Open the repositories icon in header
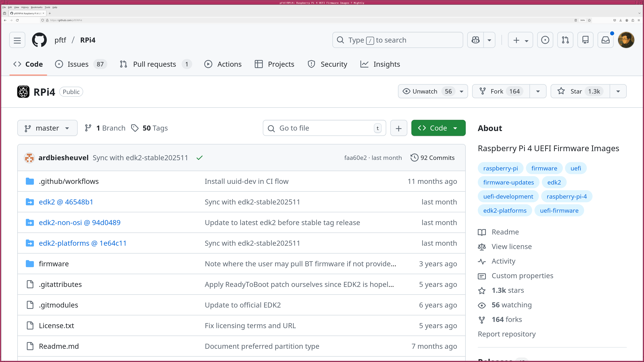 click(x=585, y=40)
